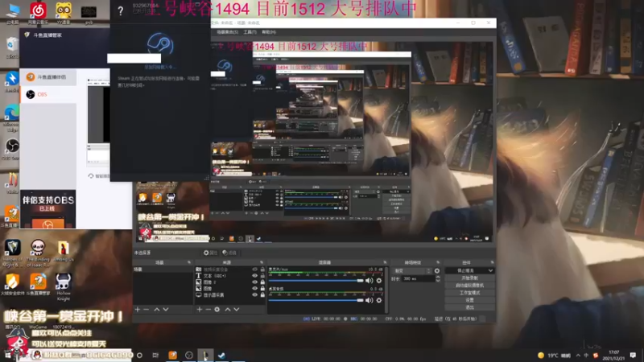Toggle visibility of 文本 (GDI+) source

(x=254, y=276)
